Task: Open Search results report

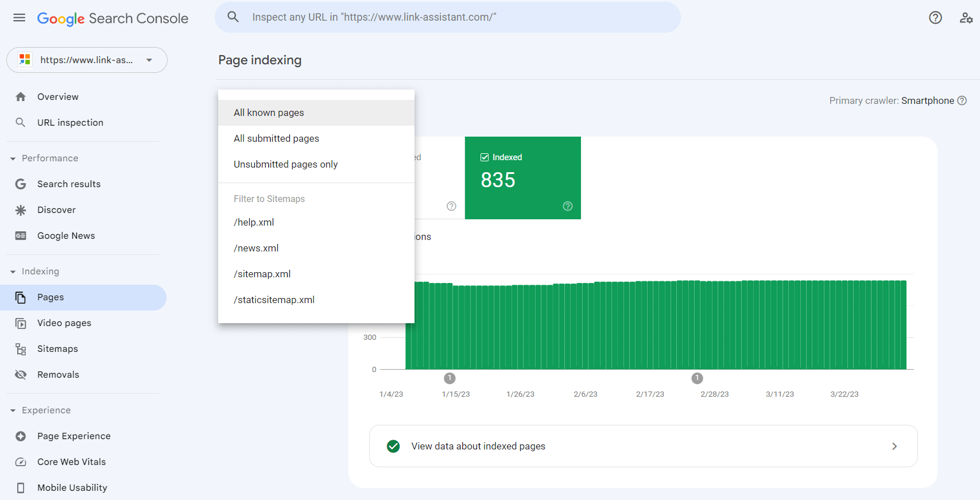Action: 83,184
